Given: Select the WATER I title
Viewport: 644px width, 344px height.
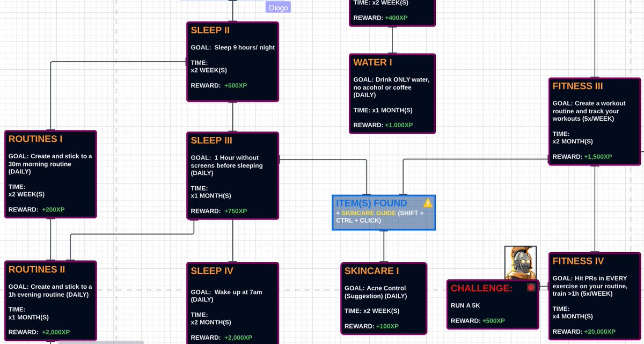Looking at the screenshot, I should point(373,62).
